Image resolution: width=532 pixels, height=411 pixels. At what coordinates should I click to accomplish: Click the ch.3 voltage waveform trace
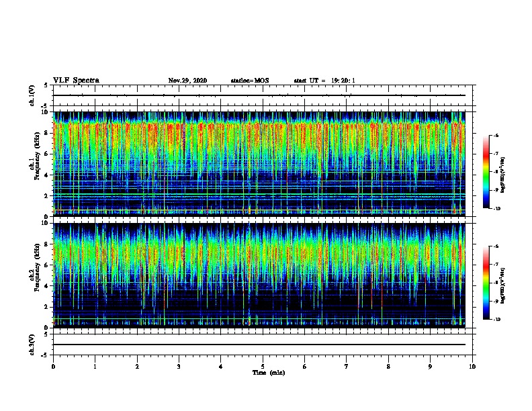pos(259,345)
